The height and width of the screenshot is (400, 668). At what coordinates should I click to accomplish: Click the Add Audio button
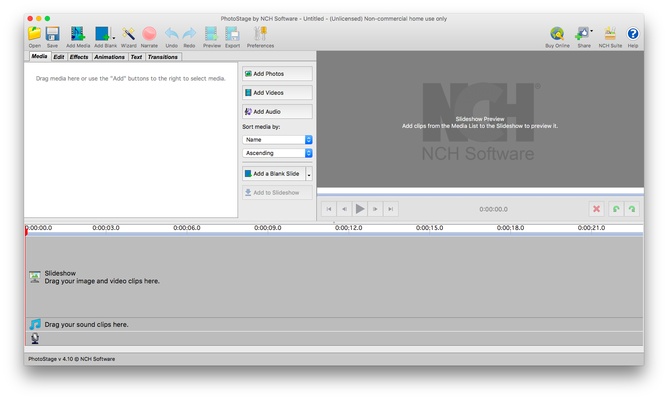pyautogui.click(x=277, y=112)
